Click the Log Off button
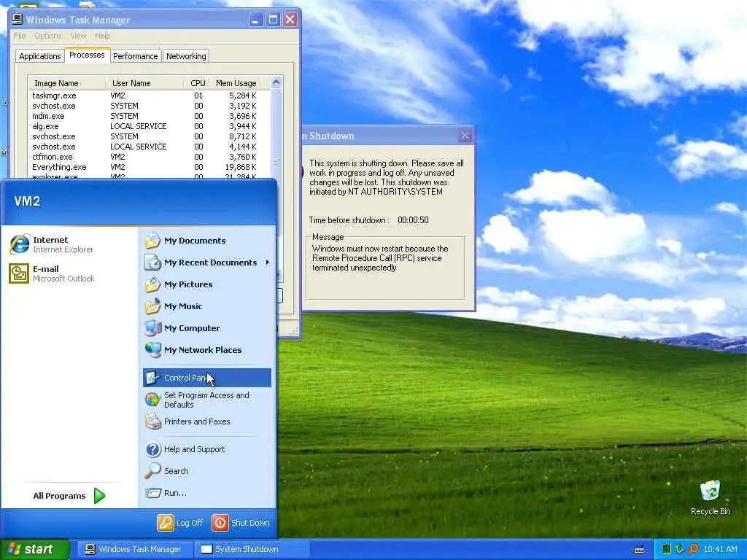The image size is (747, 560). [x=180, y=523]
